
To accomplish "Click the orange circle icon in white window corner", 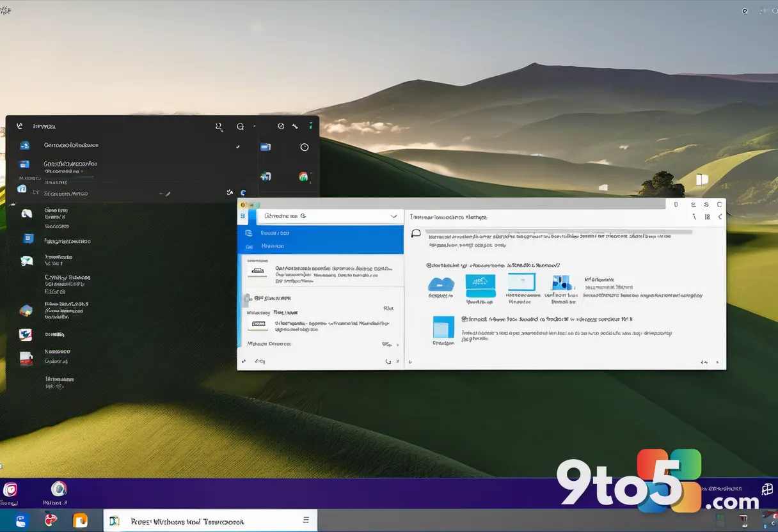I will pyautogui.click(x=242, y=204).
